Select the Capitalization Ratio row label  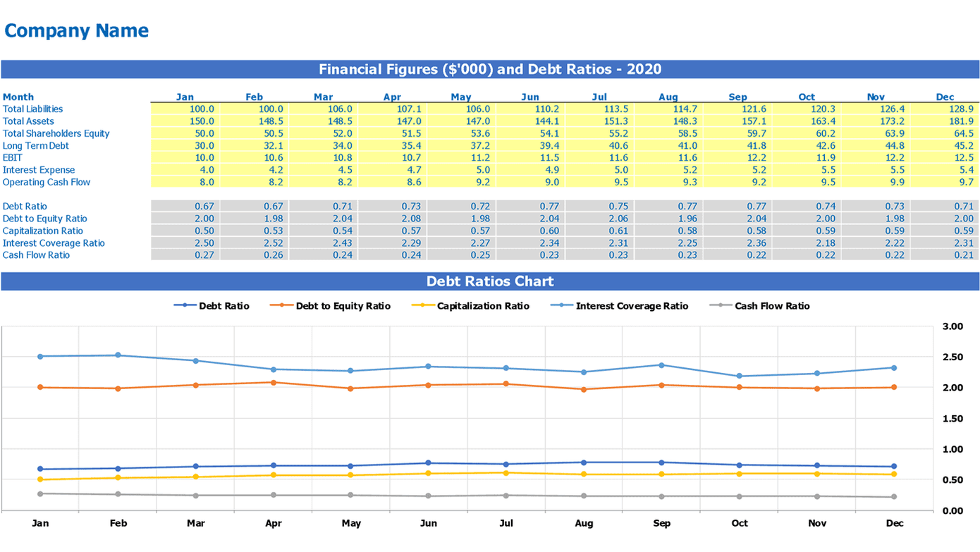[43, 231]
